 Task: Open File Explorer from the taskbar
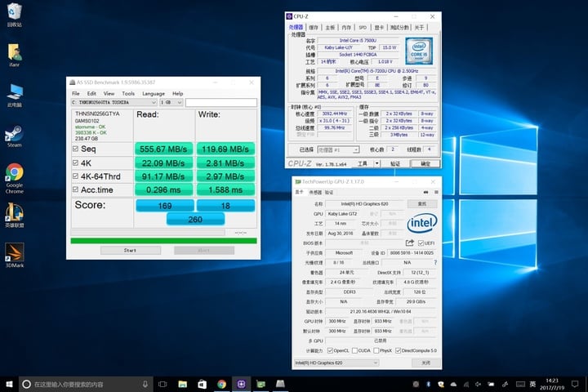tap(183, 384)
